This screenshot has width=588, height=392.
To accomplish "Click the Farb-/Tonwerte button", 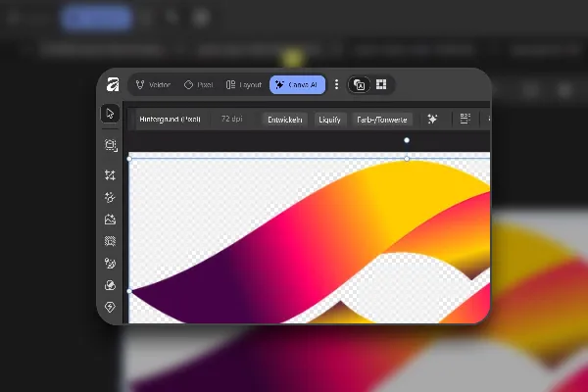I will coord(382,120).
